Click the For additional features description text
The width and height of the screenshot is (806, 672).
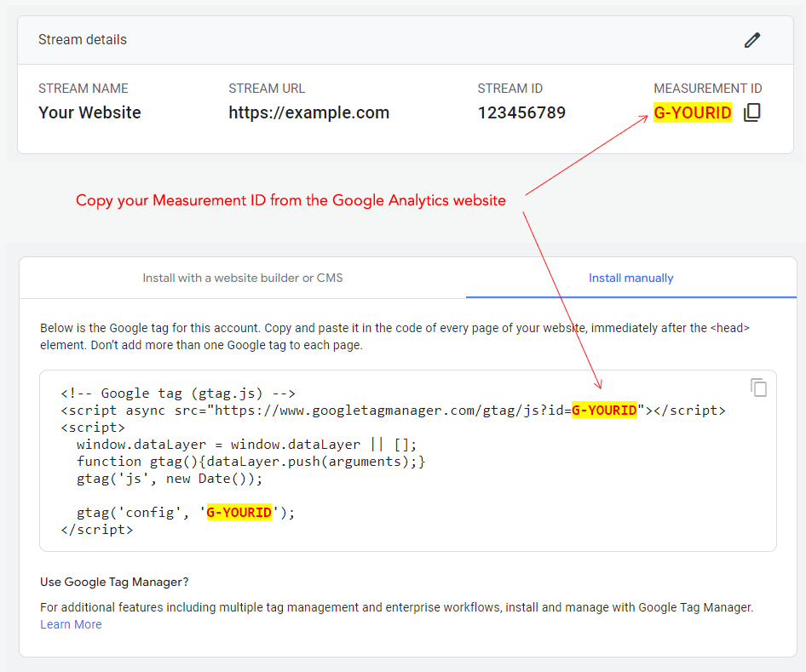[397, 607]
